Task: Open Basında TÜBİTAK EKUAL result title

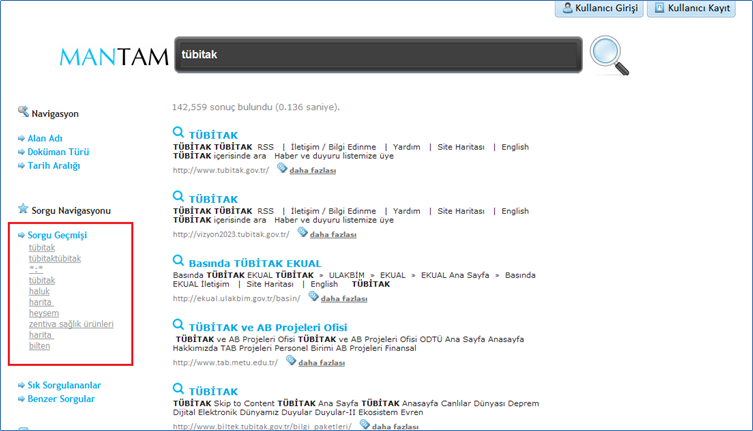Action: (255, 263)
